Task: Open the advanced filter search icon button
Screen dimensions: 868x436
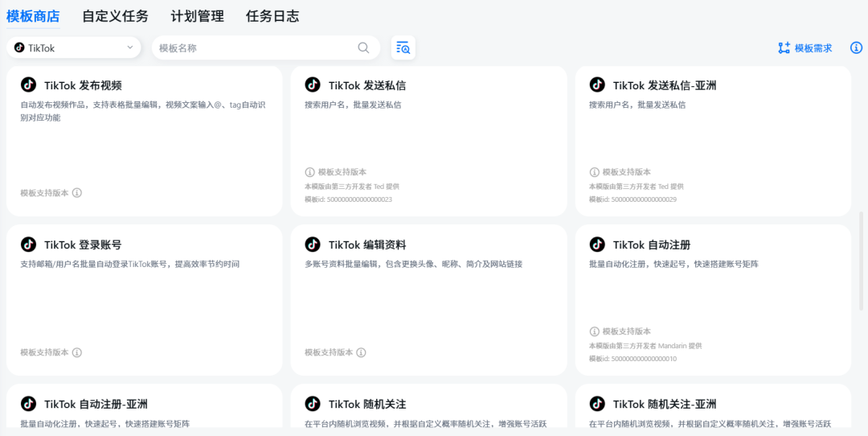Action: (x=403, y=47)
